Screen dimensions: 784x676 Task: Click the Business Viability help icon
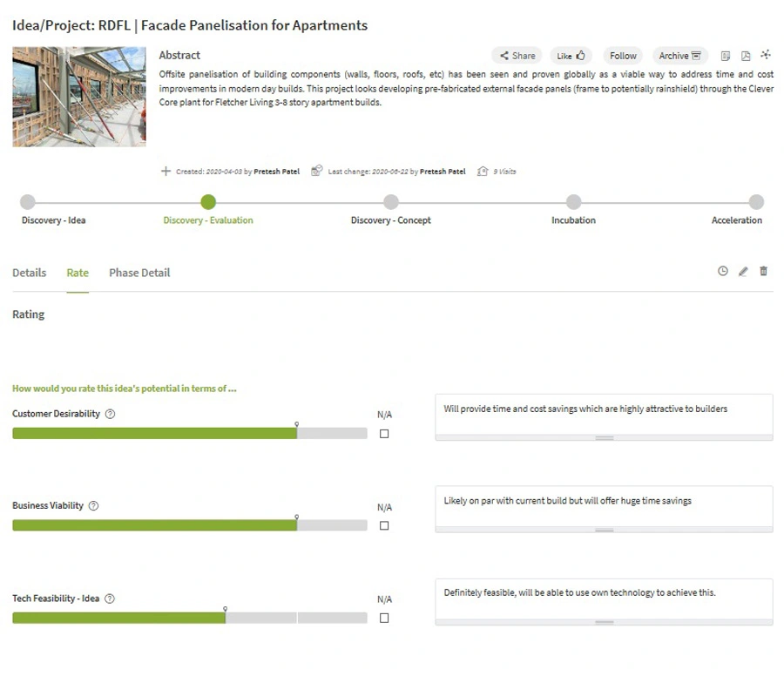93,506
